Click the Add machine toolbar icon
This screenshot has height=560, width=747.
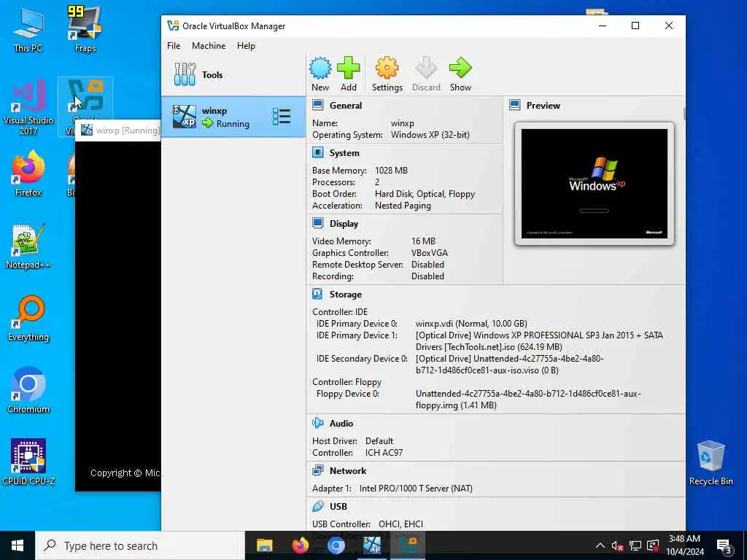coord(348,68)
